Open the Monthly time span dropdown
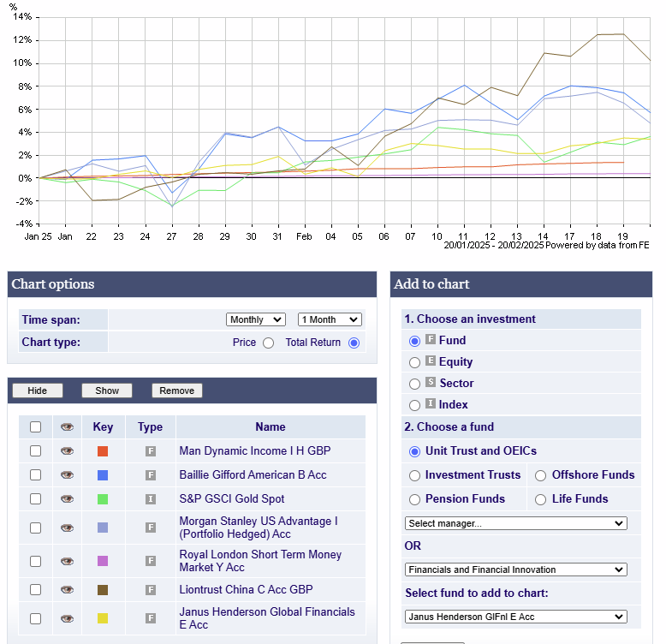Viewport: 666px width, 644px height. tap(256, 319)
